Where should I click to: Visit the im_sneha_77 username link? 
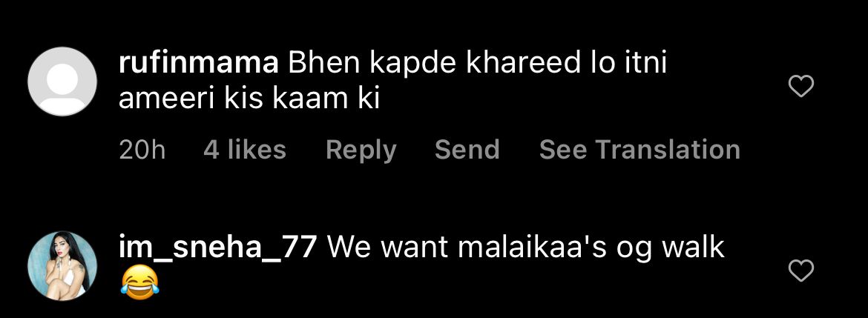pyautogui.click(x=217, y=248)
